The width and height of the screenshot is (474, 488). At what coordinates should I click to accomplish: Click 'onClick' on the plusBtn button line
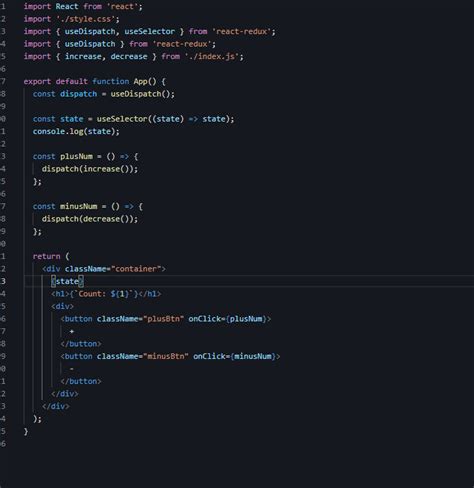(x=204, y=319)
